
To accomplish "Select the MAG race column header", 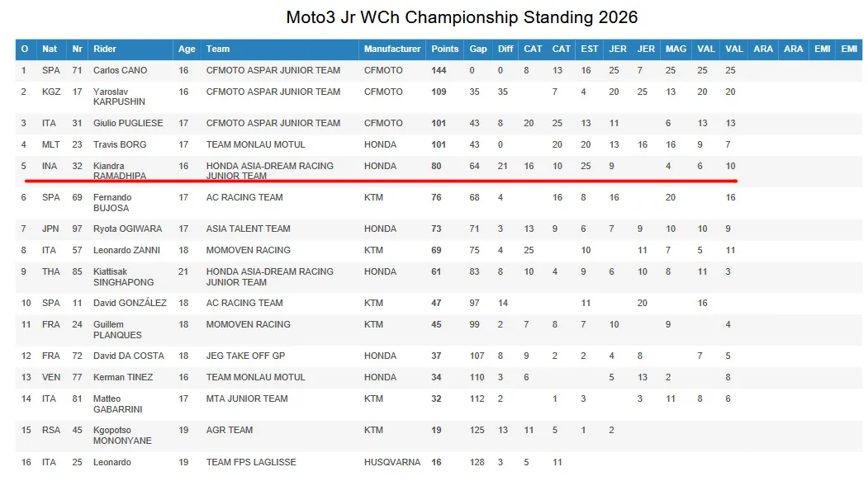I will (x=676, y=50).
